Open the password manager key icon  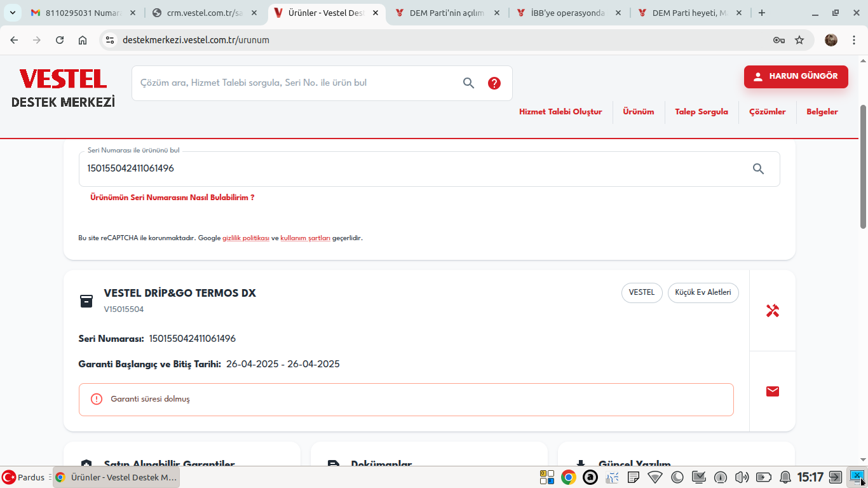[779, 40]
